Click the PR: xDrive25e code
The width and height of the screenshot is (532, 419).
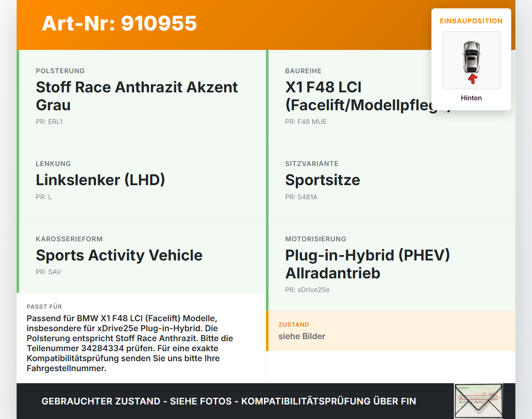click(307, 290)
